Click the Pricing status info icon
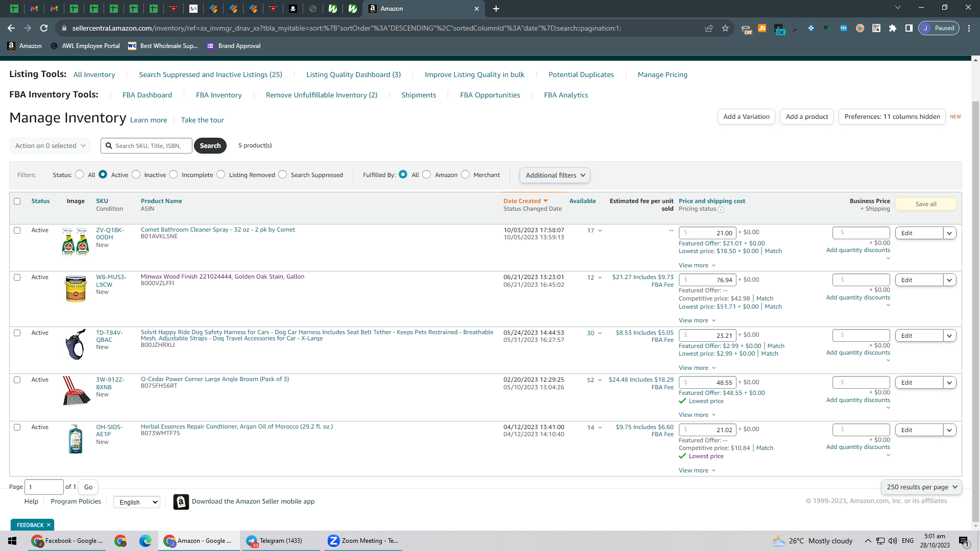Viewport: 980px width, 551px height. coord(721,210)
